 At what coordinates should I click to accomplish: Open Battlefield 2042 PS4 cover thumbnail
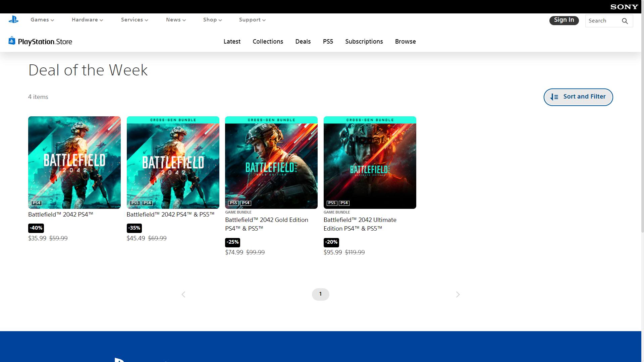pyautogui.click(x=74, y=162)
